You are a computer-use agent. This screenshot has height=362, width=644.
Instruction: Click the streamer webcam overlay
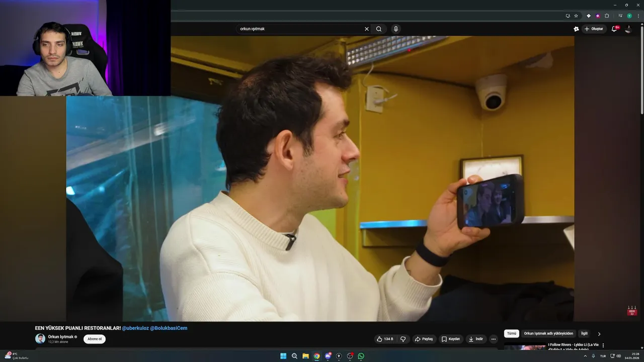[86, 48]
